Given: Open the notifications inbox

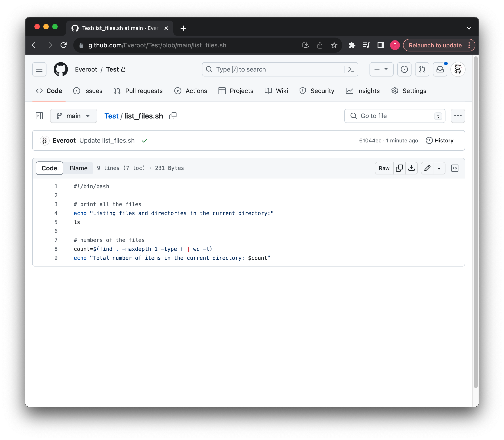Looking at the screenshot, I should pyautogui.click(x=440, y=70).
